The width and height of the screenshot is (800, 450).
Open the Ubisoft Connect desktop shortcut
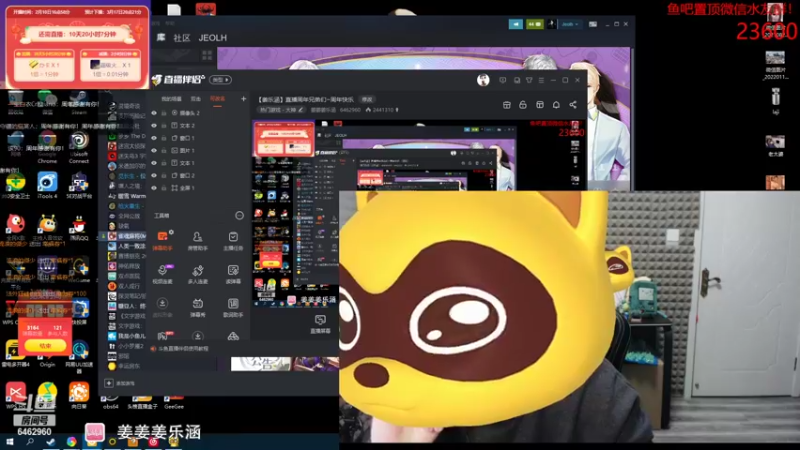coord(79,146)
